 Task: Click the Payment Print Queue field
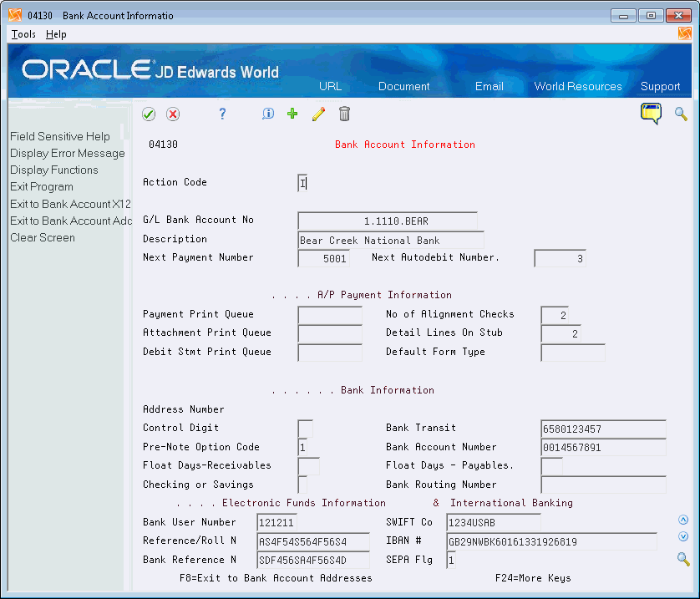pyautogui.click(x=329, y=315)
